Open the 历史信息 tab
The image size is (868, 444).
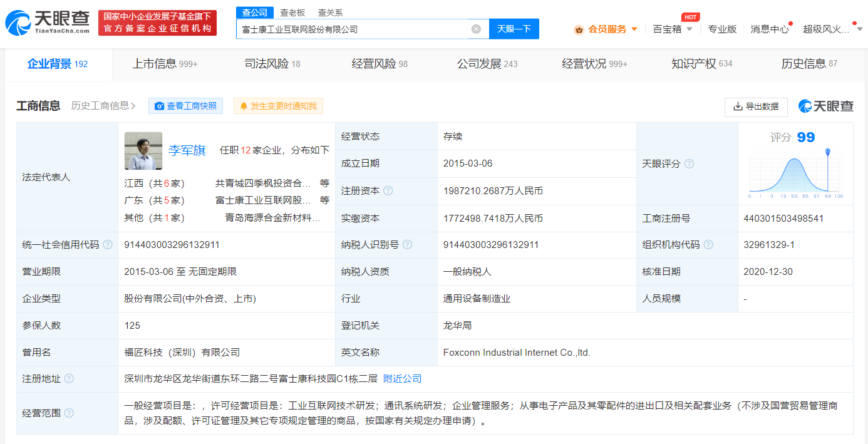809,64
